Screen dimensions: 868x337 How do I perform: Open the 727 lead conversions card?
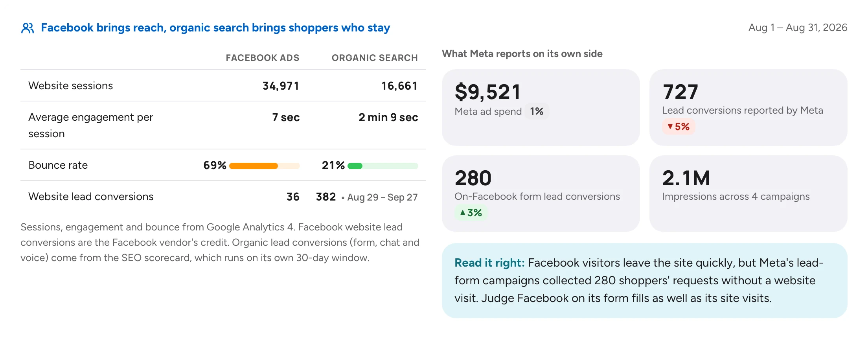[x=748, y=107]
